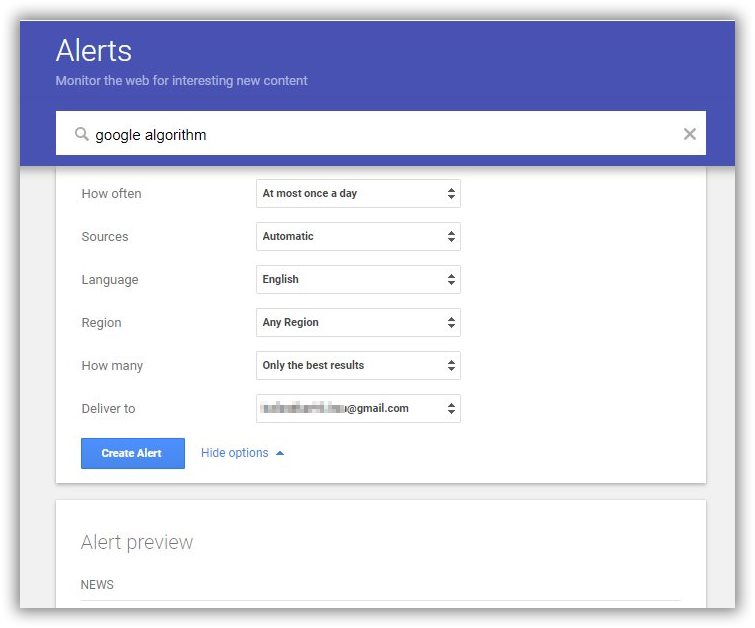The image size is (755, 628).
Task: Click the 'Language' label
Action: click(110, 280)
